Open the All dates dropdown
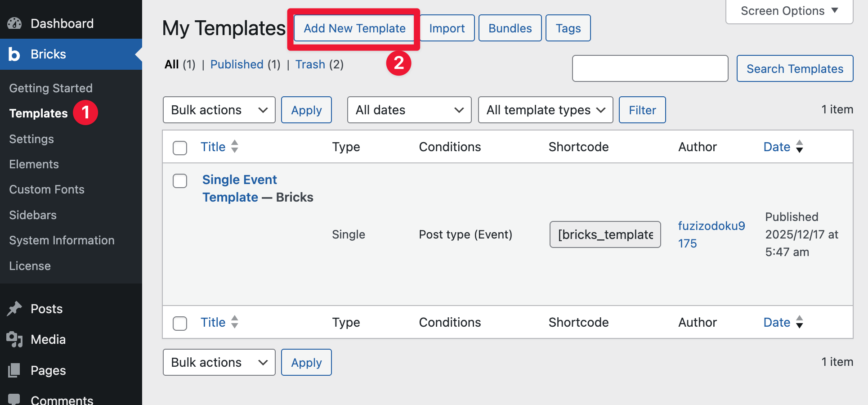 click(409, 110)
